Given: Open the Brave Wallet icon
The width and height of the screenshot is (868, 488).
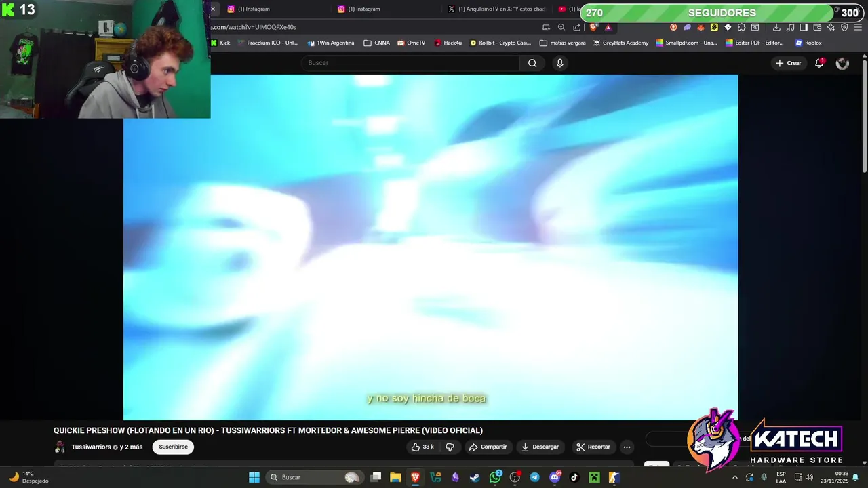Looking at the screenshot, I should click(x=816, y=27).
